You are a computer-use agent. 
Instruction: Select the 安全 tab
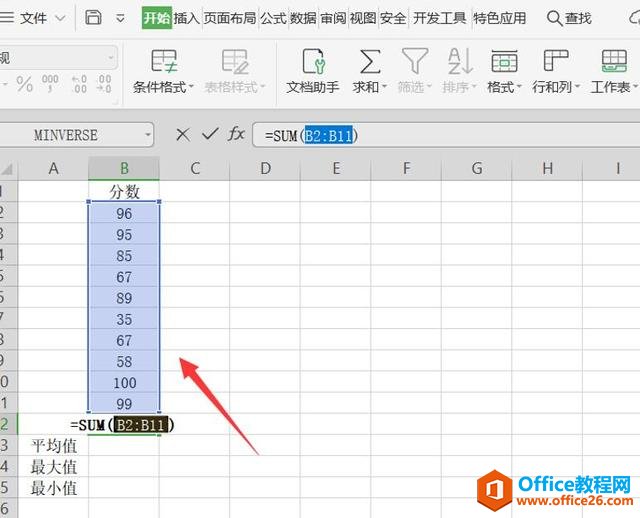point(393,18)
